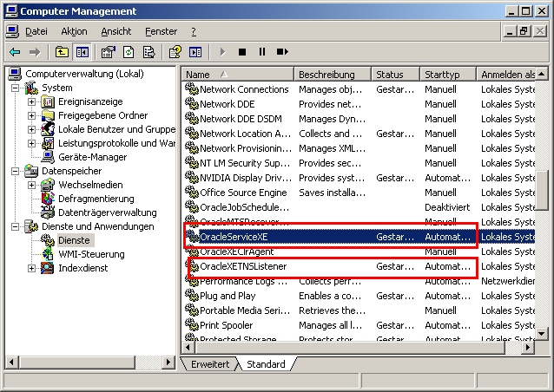Click gear icon of Print Spooler service
The width and height of the screenshot is (554, 392).
[192, 325]
